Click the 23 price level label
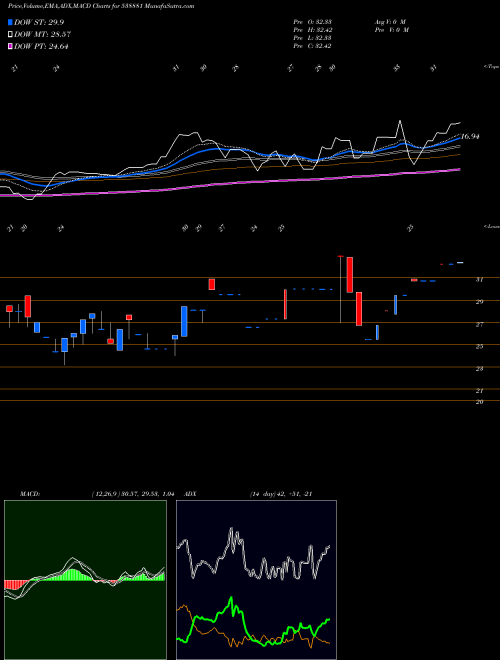500x660 pixels. click(479, 369)
